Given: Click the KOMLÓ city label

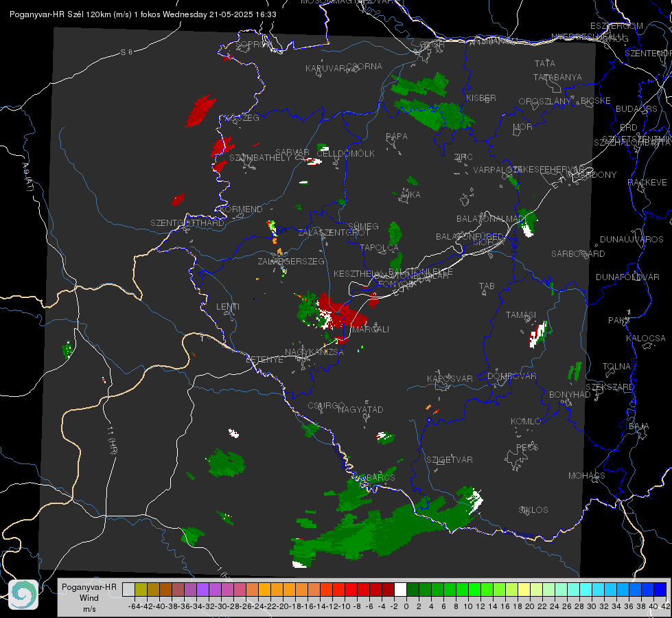Looking at the screenshot, I should click(x=526, y=421).
